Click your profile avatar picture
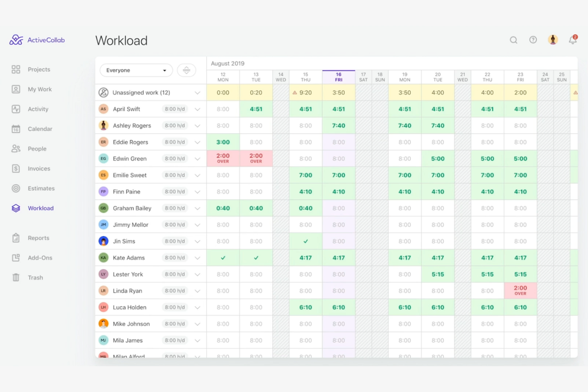 [553, 40]
